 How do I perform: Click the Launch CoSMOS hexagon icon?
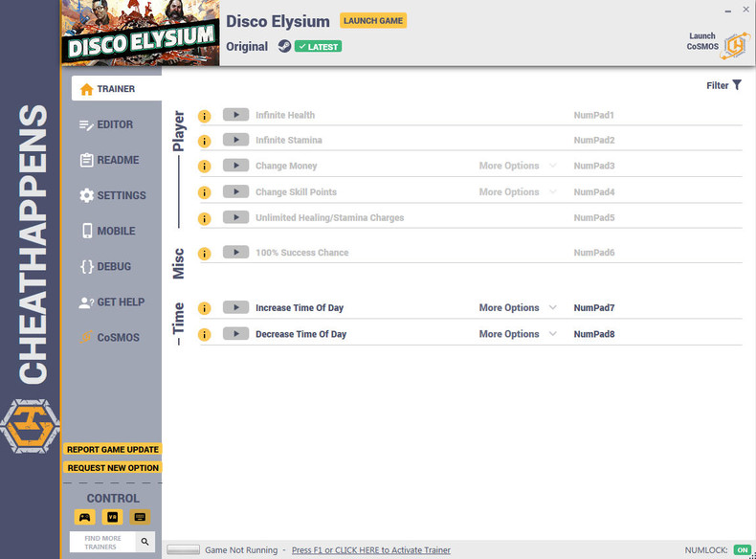pyautogui.click(x=735, y=46)
